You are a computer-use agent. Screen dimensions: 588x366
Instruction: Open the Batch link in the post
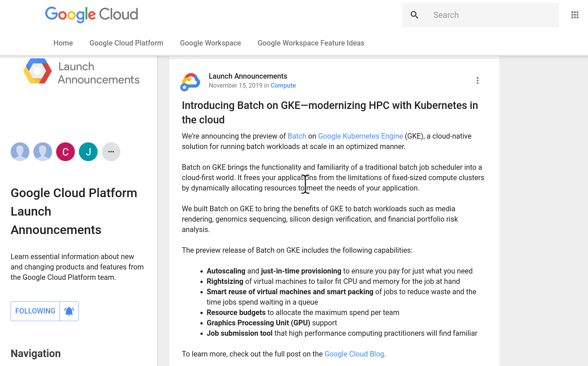tap(297, 136)
